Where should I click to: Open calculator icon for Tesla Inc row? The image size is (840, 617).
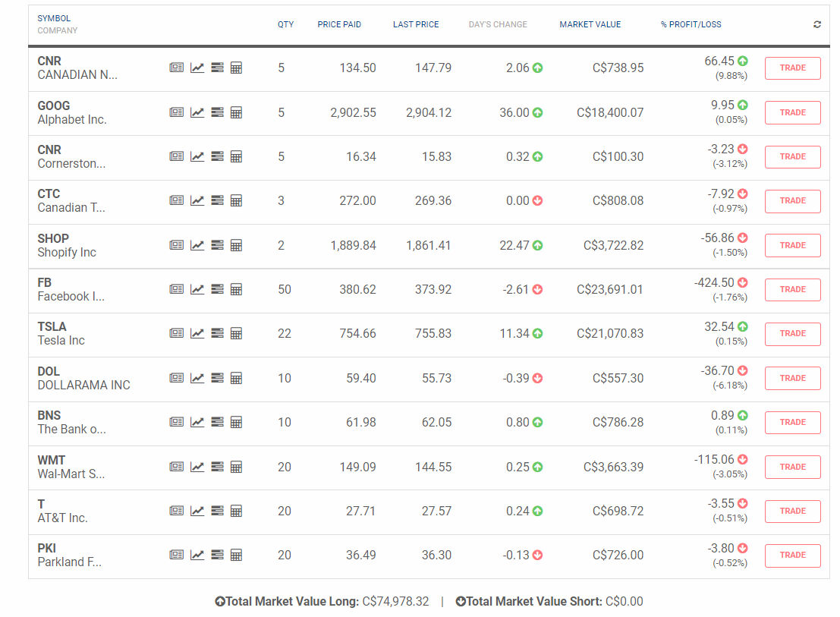click(236, 333)
